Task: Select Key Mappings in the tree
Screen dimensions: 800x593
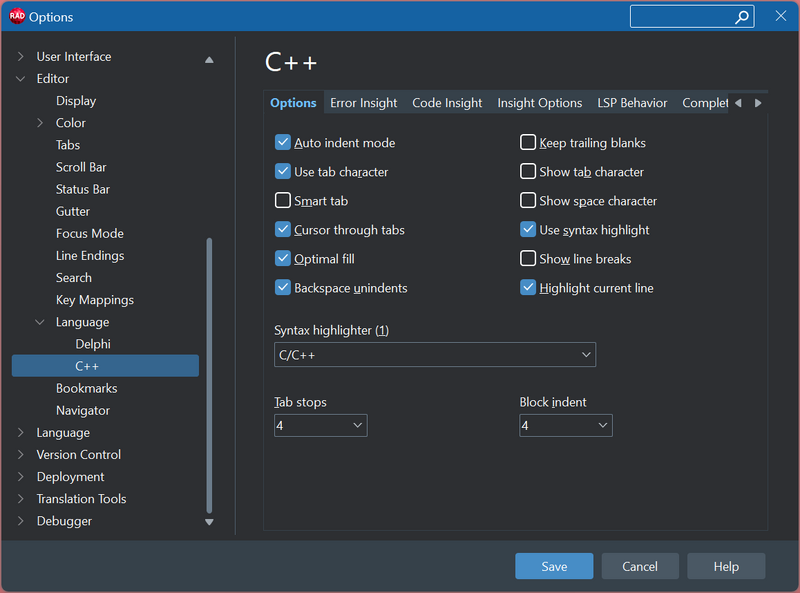Action: [95, 300]
